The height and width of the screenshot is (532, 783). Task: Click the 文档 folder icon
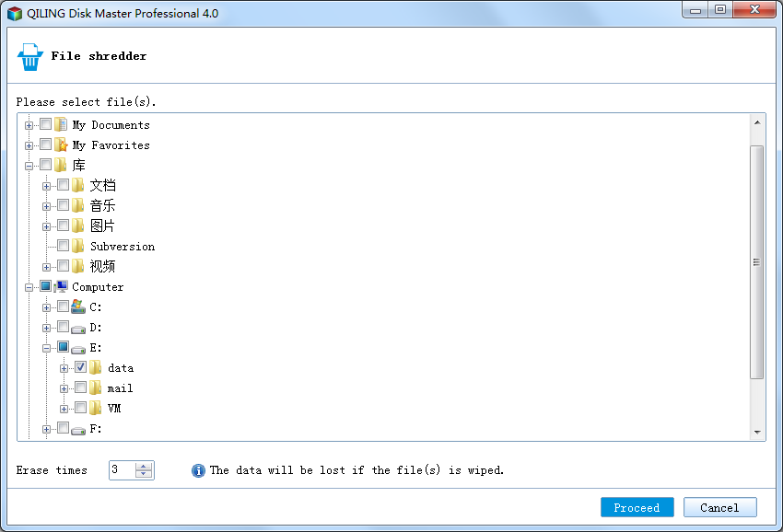point(78,185)
